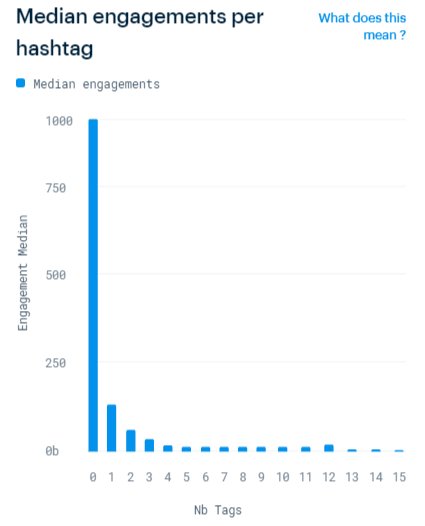
Task: Click the 'Engagement Median' axis title
Action: click(22, 273)
